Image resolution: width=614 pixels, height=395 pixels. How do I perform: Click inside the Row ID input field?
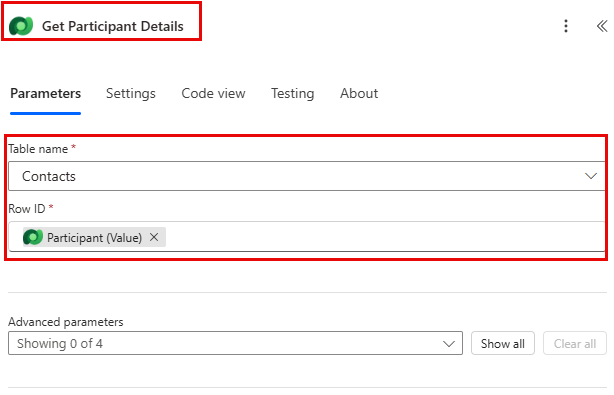tap(307, 237)
